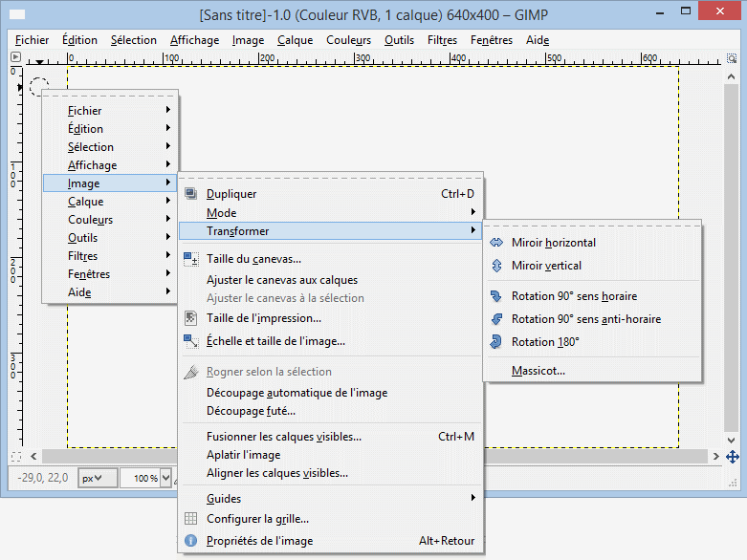Screen dimensions: 747x560
Task: Toggle the quick mask button at bottom left
Action: point(15,457)
